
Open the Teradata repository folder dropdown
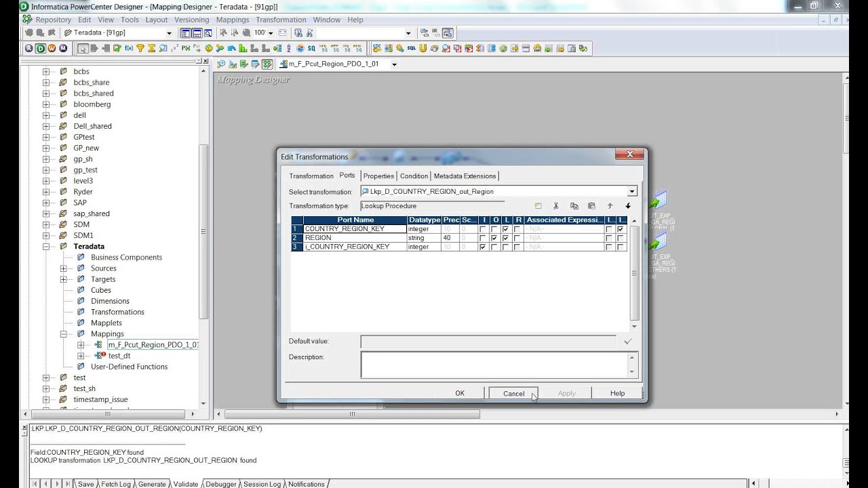(x=169, y=33)
